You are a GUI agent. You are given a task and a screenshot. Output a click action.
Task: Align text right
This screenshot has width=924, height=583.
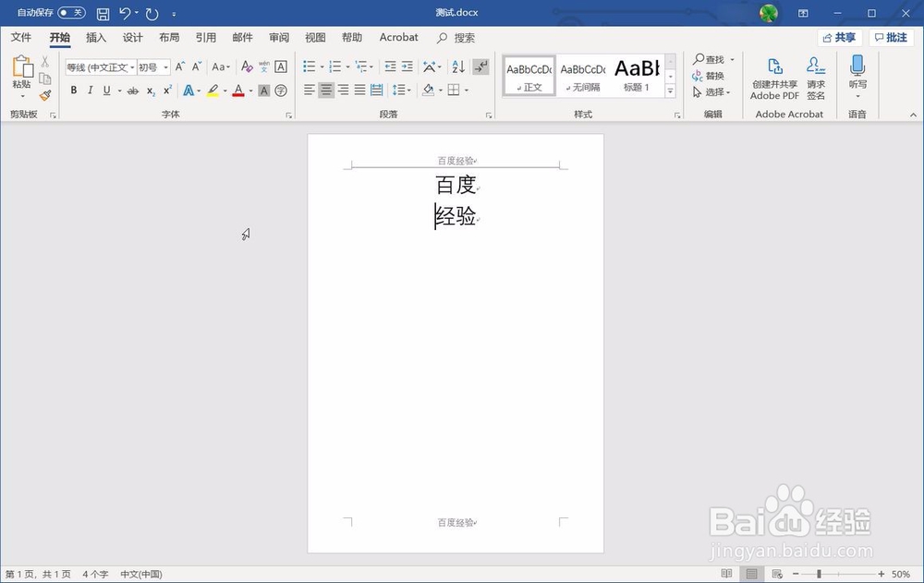[343, 90]
